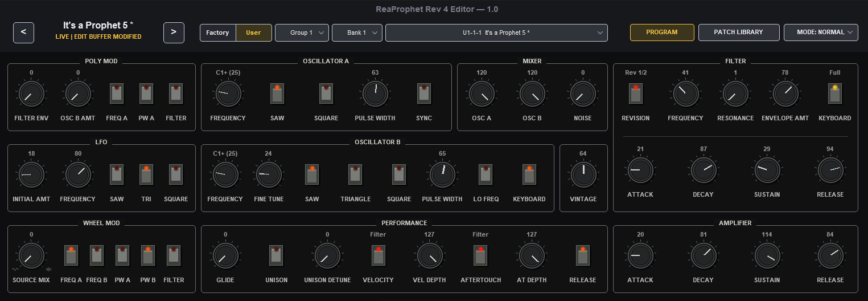Toggle the VELOCITY Filter switch
The width and height of the screenshot is (868, 301).
tap(378, 255)
